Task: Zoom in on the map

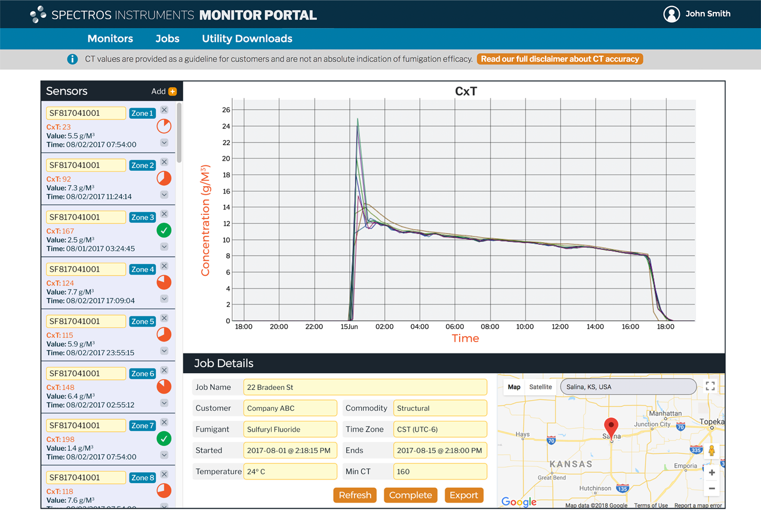Action: 711,473
